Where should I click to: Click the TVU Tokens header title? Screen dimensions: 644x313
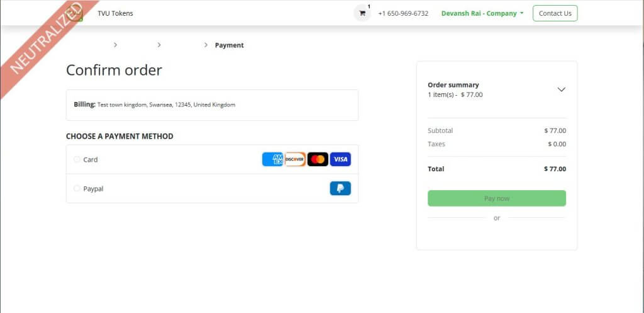click(115, 13)
